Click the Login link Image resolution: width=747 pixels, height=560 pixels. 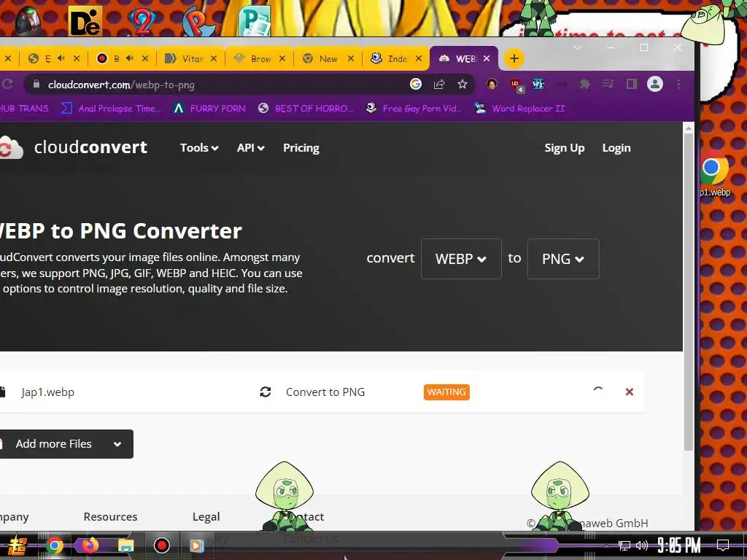[616, 147]
